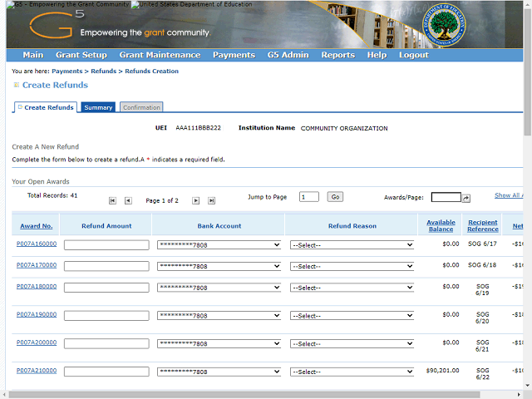Click the Awards/Page apply arrow icon

[466, 198]
